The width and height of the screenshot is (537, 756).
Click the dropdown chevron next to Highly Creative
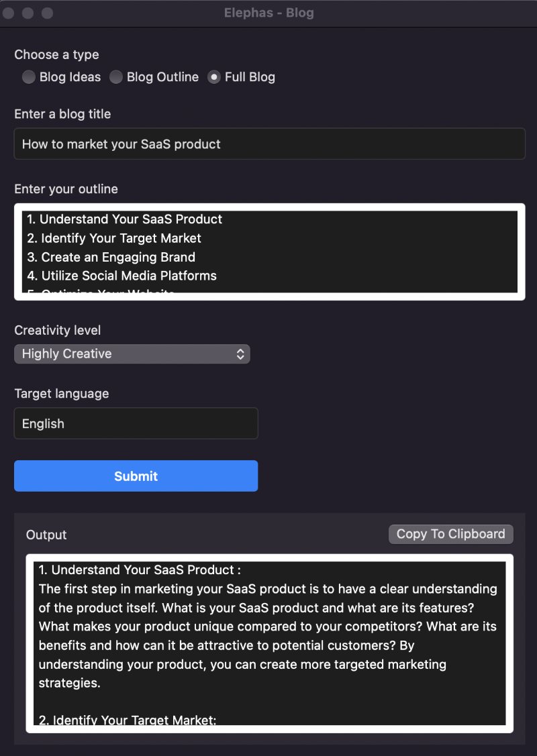[240, 354]
